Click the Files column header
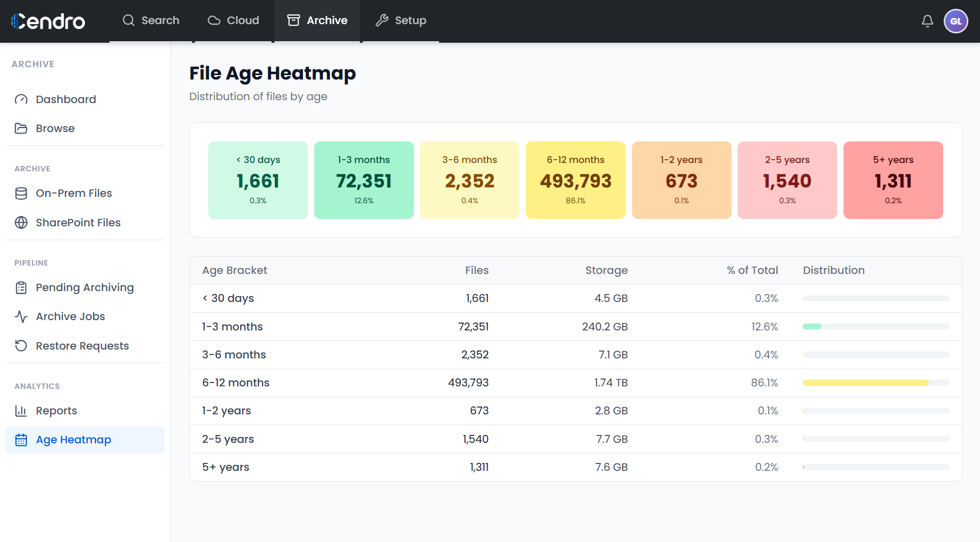The image size is (980, 542). pyautogui.click(x=477, y=271)
